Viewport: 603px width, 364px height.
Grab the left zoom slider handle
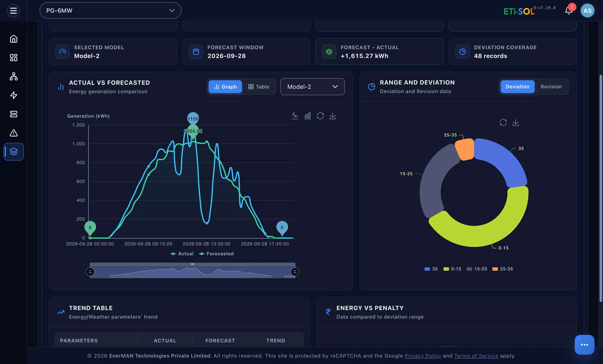coord(90,272)
